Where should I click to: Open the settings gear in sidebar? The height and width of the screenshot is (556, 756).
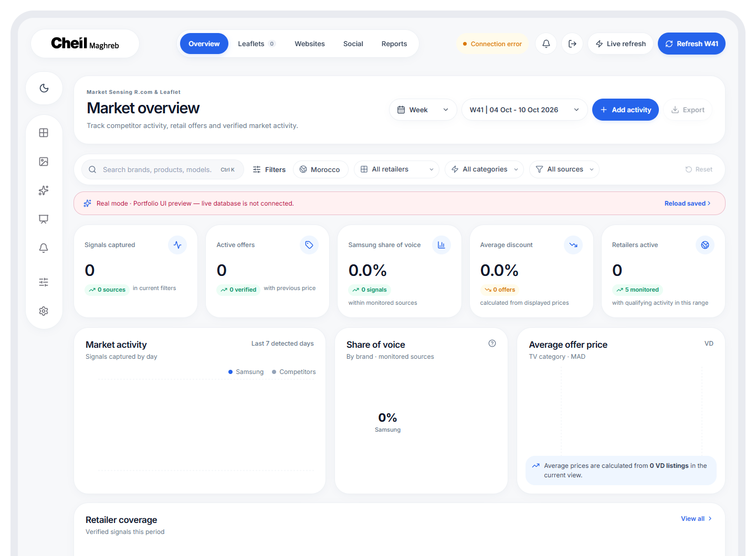(44, 311)
